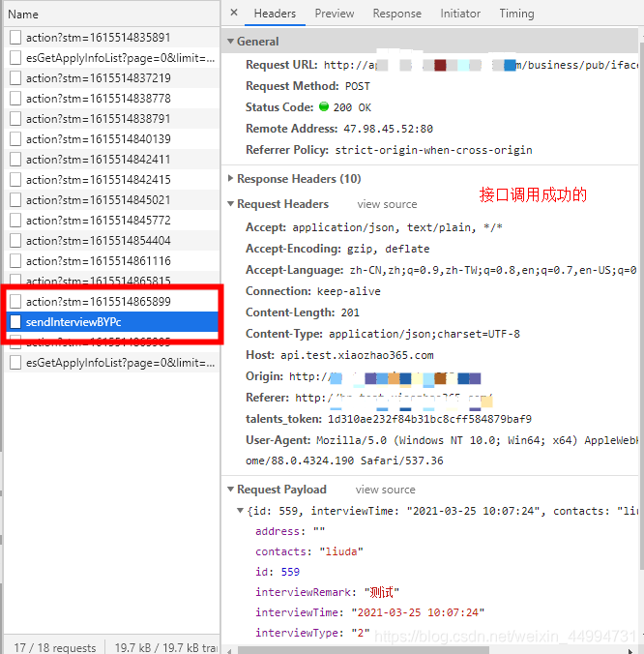Select request action?stm=1615514838791
This screenshot has width=644, height=654.
[x=112, y=119]
